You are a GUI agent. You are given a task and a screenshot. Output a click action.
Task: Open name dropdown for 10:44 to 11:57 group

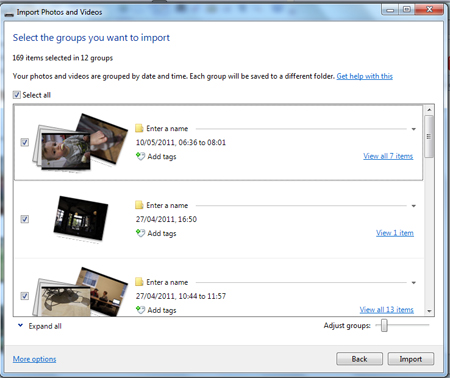point(414,283)
